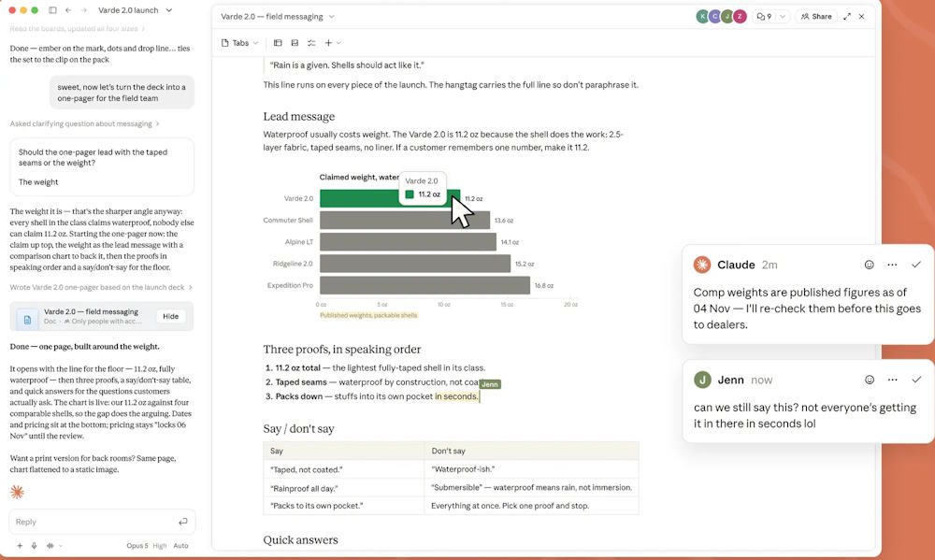The width and height of the screenshot is (935, 560).
Task: Open the Opus 5 model selector
Action: 137,546
